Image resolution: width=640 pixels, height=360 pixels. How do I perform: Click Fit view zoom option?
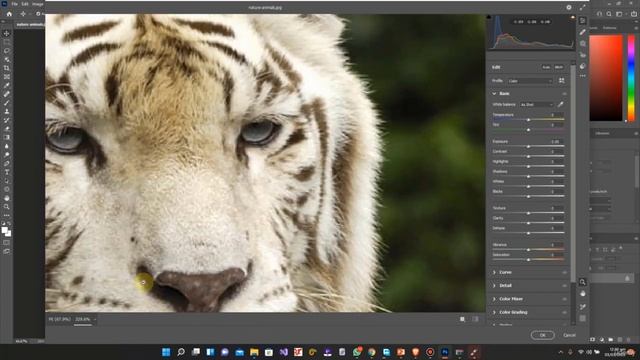click(60, 319)
